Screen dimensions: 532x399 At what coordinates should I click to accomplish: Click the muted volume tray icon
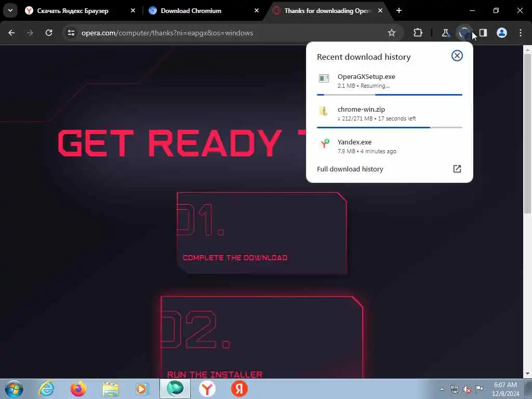(x=467, y=390)
